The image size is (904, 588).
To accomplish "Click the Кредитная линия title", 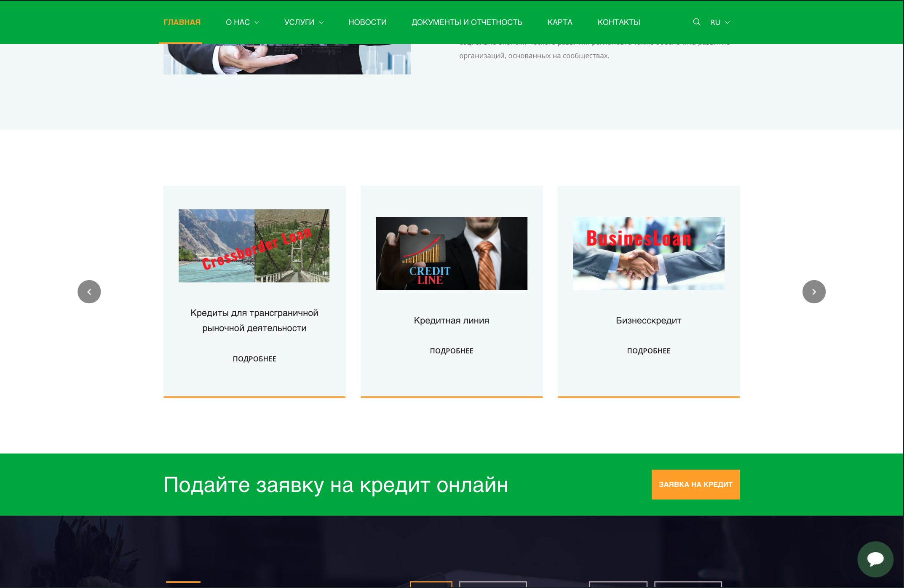I will [452, 321].
